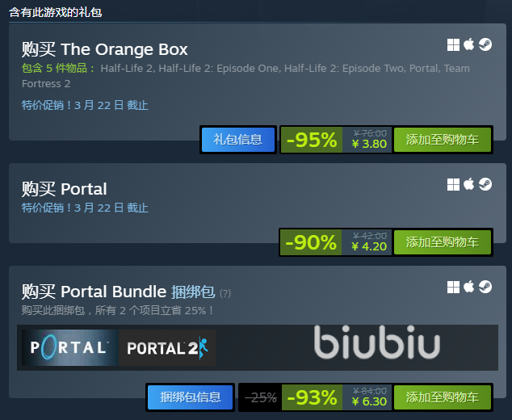Image resolution: width=512 pixels, height=420 pixels.
Task: Click Apple icon in The Orange Box section
Action: click(x=469, y=44)
